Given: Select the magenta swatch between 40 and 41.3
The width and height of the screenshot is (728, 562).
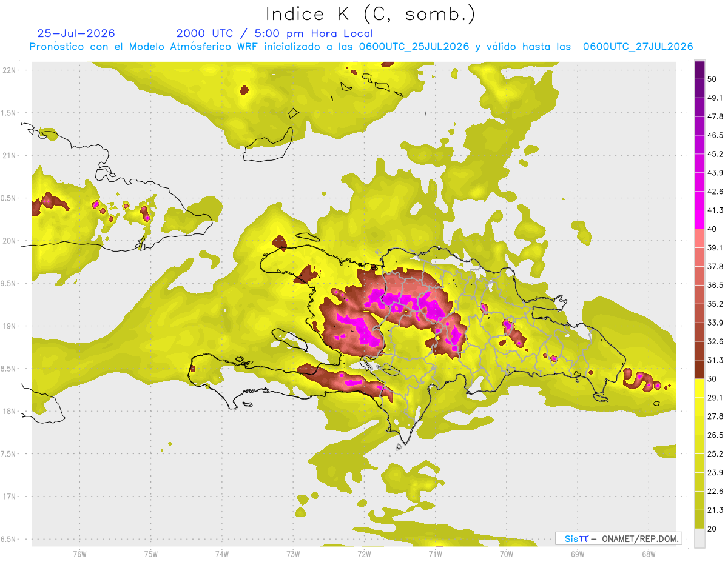Looking at the screenshot, I should (x=699, y=219).
